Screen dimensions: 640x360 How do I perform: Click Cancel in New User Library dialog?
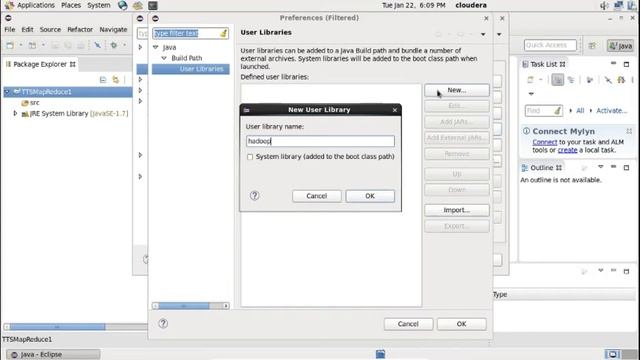317,196
